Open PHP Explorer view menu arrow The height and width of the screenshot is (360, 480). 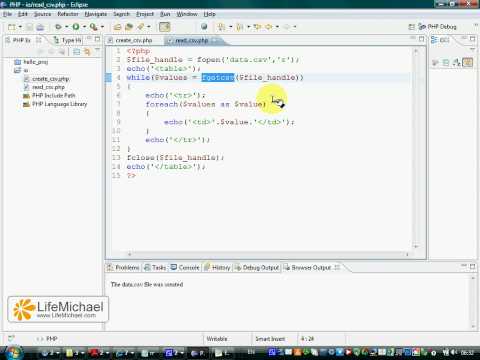coord(97,50)
